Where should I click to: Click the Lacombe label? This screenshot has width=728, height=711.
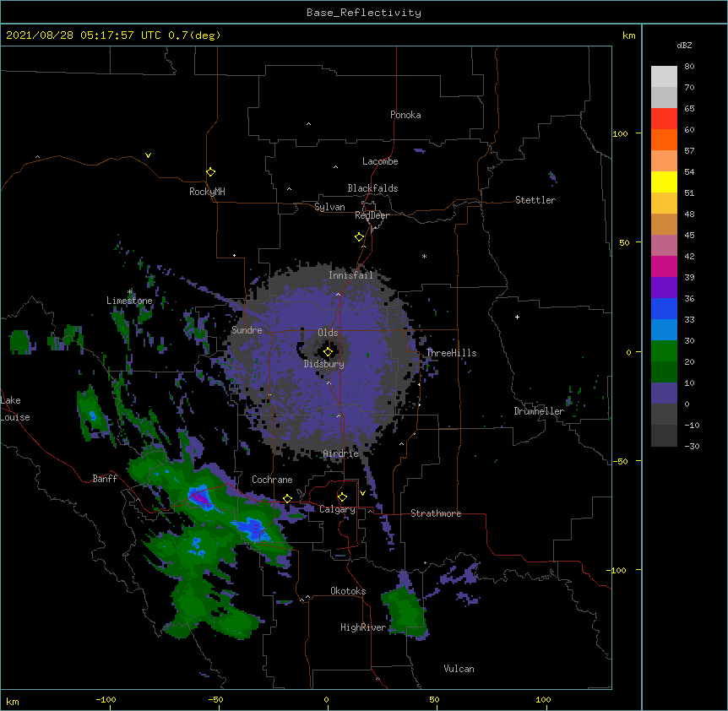coord(380,161)
